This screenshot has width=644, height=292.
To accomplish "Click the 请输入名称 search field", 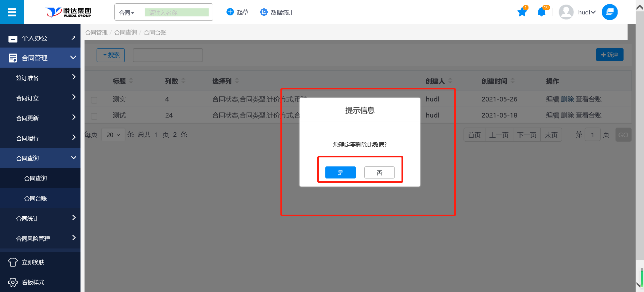I will click(x=177, y=13).
